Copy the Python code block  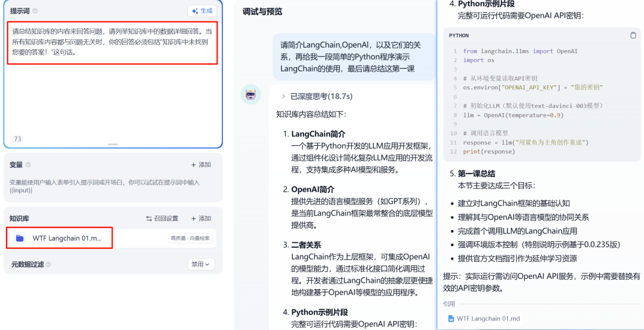[633, 35]
